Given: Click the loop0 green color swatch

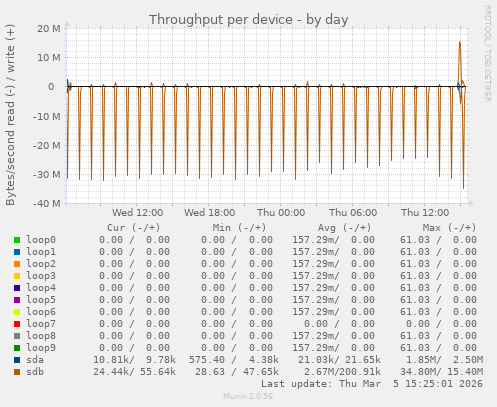Looking at the screenshot, I should pos(17,240).
